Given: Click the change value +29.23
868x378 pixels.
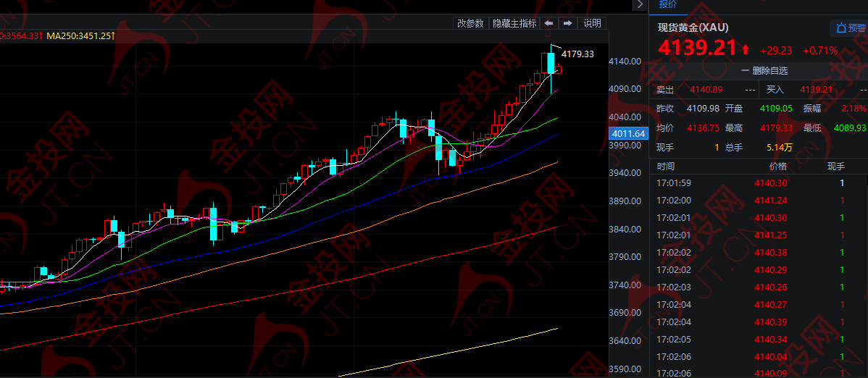Looking at the screenshot, I should 776,51.
